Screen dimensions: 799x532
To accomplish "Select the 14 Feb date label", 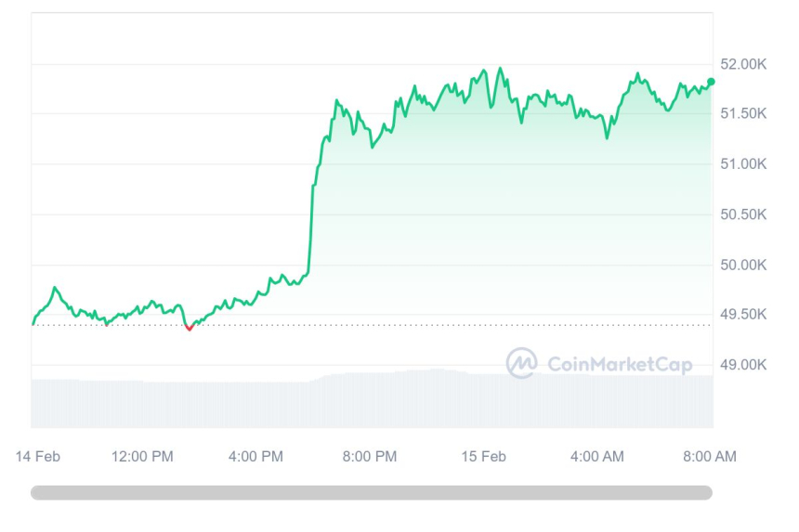I will pyautogui.click(x=39, y=456).
